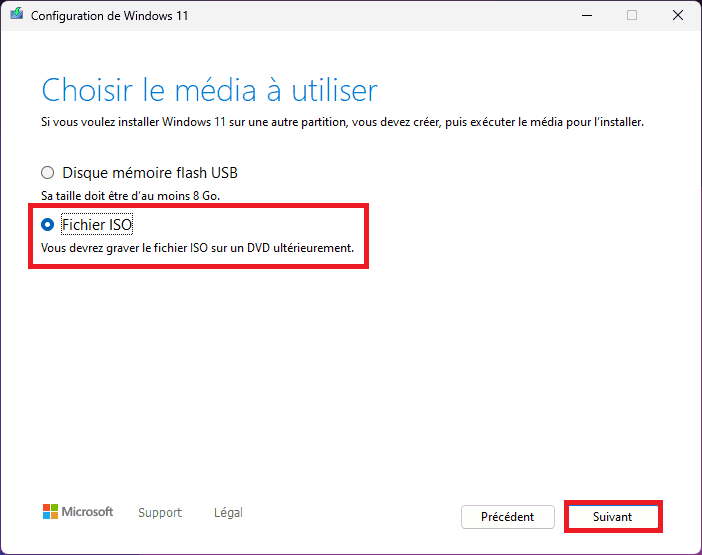The image size is (702, 555).
Task: Open the Légal link
Action: click(x=228, y=512)
